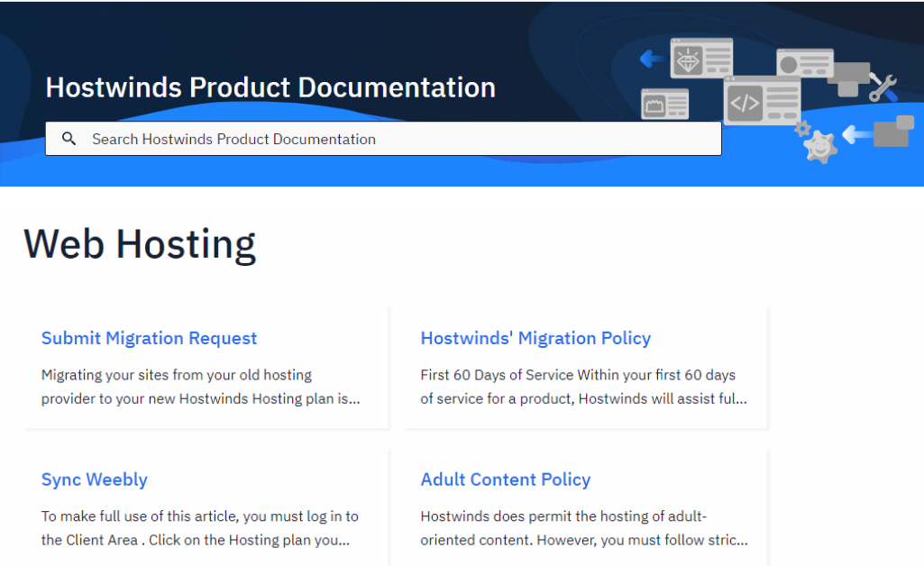924x566 pixels.
Task: Click text "Migrating your sites from your old hosting"
Action: coord(176,375)
